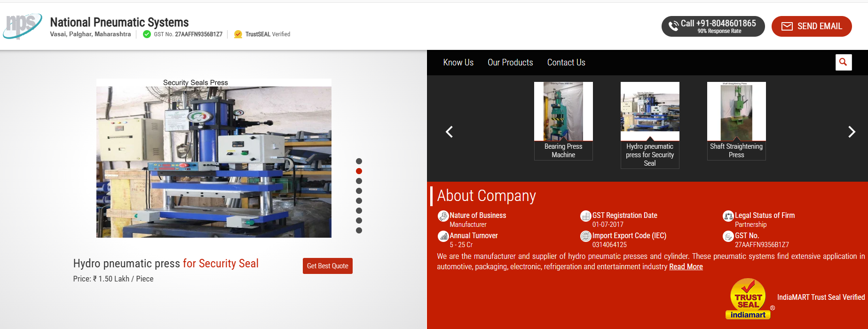Screen dimensions: 868x329
Task: Show next products with right arrow
Action: [852, 132]
